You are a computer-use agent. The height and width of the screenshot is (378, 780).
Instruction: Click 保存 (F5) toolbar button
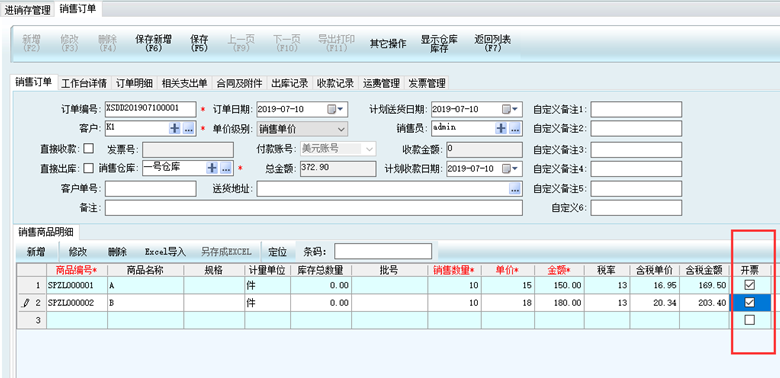199,43
